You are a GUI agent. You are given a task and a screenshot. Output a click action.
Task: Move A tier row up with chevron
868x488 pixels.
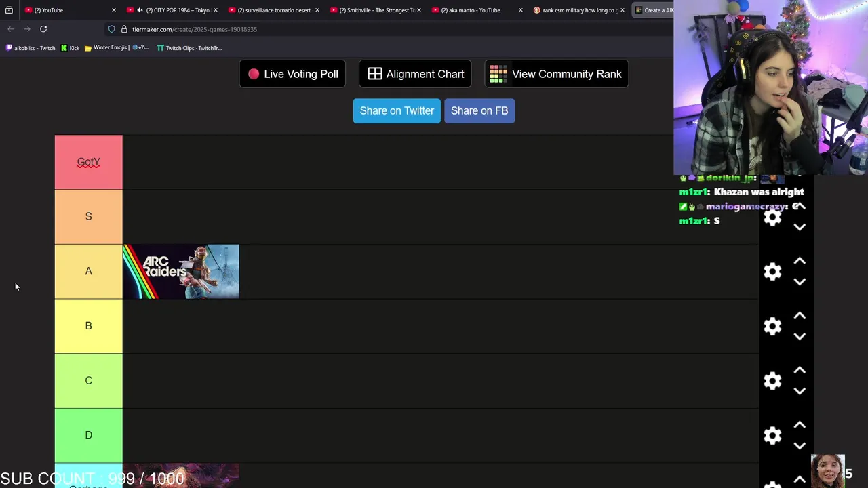coord(800,261)
